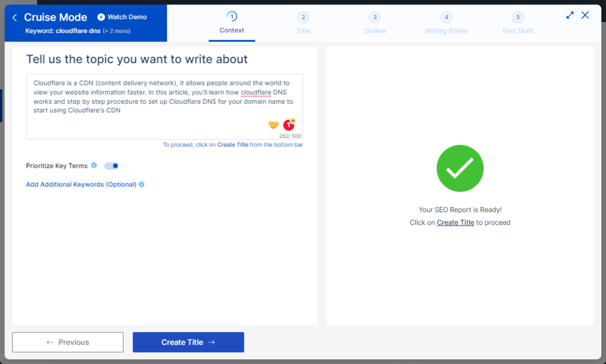This screenshot has width=606, height=364.
Task: Toggle the Prioritize Key Terms switch
Action: click(112, 166)
